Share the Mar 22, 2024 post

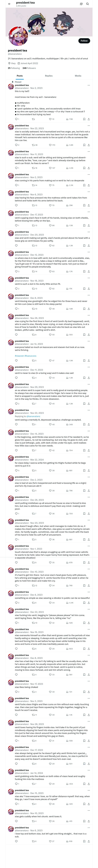(x=89, y=470)
